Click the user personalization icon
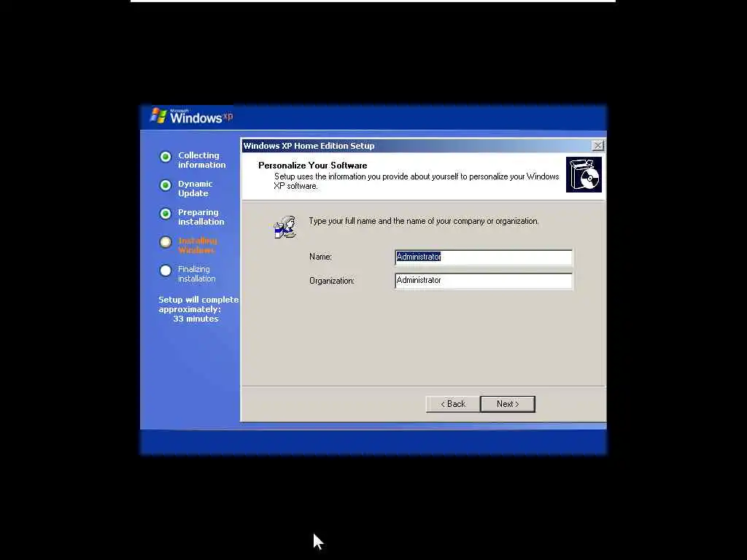Viewport: 747px width, 560px height. tap(285, 227)
